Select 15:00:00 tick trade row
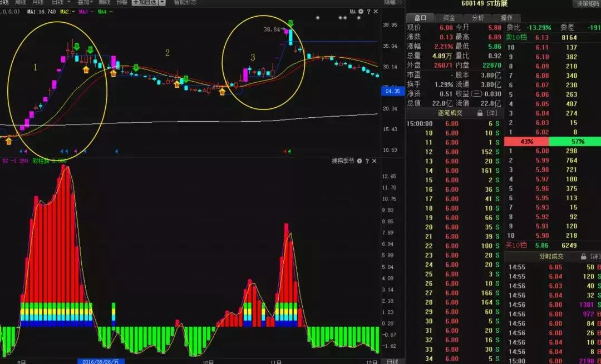Screen dimensions: 601x364 (x=455, y=123)
